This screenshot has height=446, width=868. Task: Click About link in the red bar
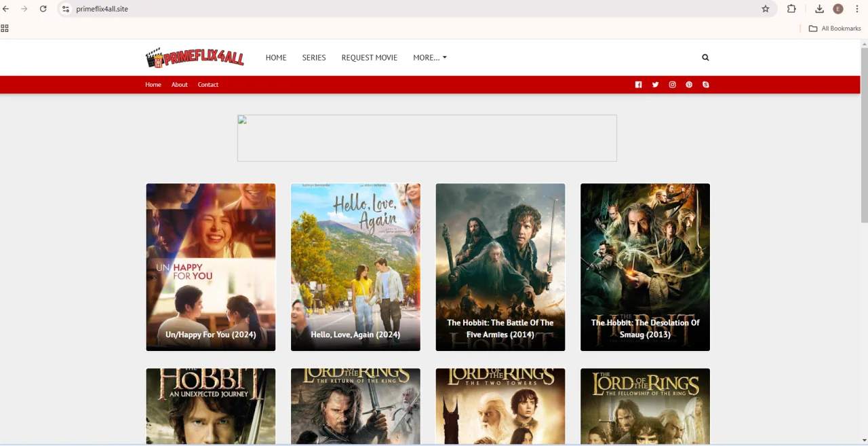pyautogui.click(x=180, y=85)
